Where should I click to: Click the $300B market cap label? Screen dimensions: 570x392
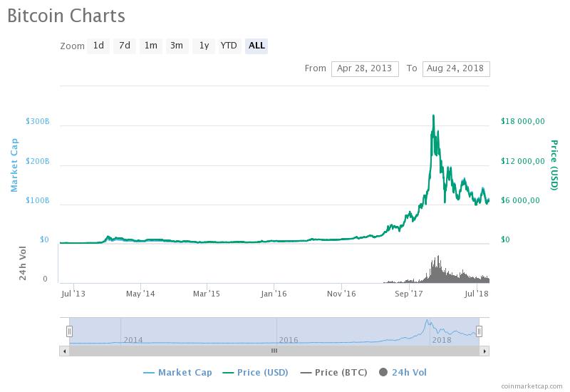(38, 121)
